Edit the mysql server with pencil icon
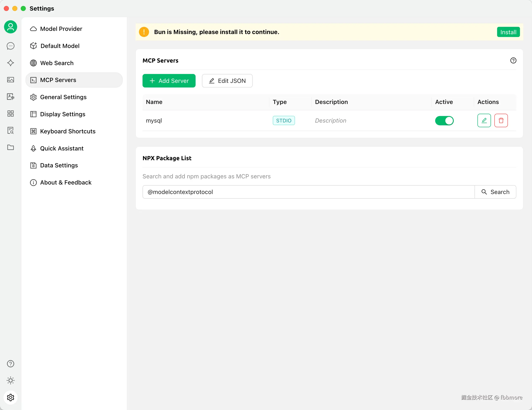The image size is (532, 410). 484,120
